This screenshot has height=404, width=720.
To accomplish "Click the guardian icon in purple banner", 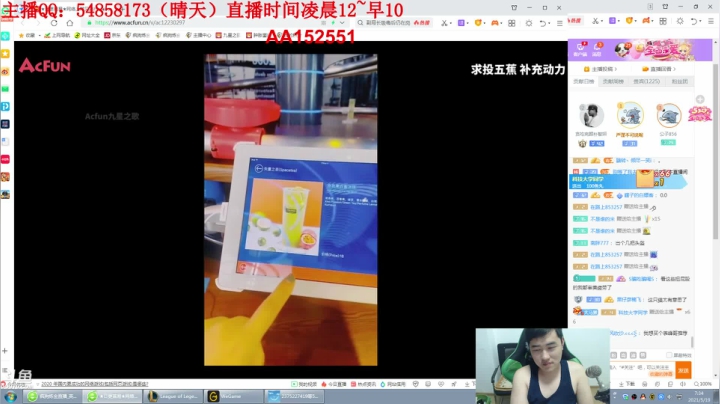I will click(x=580, y=49).
